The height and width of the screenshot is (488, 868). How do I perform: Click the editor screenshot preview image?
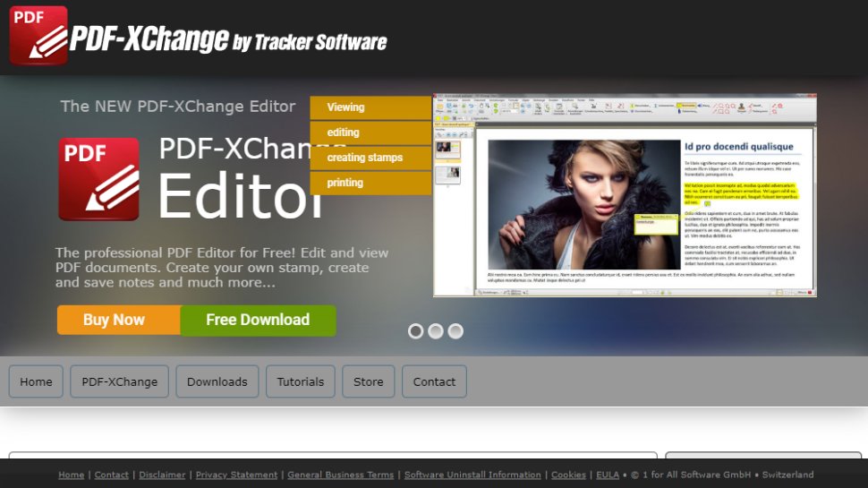(625, 195)
